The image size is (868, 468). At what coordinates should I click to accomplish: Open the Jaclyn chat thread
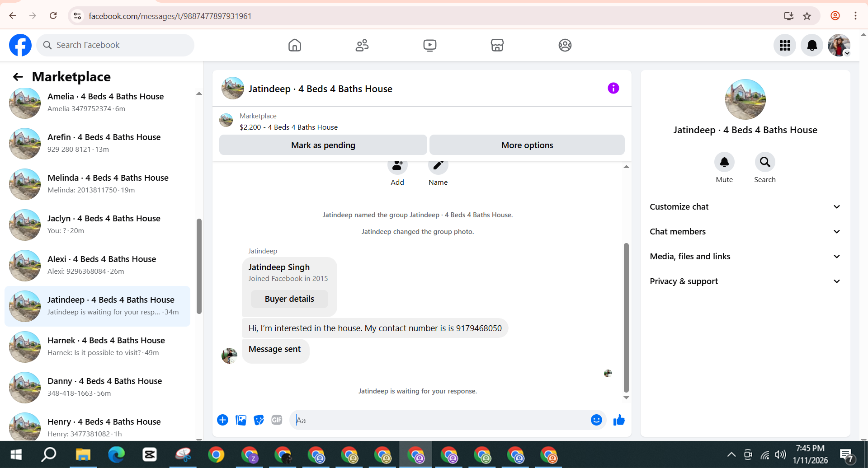tap(97, 225)
